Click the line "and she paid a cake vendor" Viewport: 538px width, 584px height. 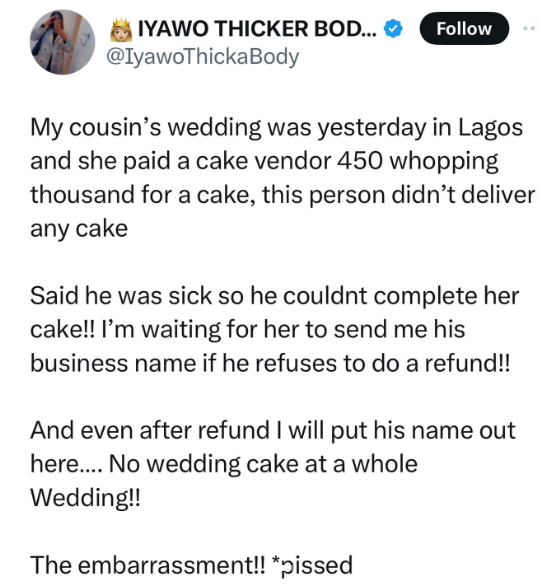264,162
